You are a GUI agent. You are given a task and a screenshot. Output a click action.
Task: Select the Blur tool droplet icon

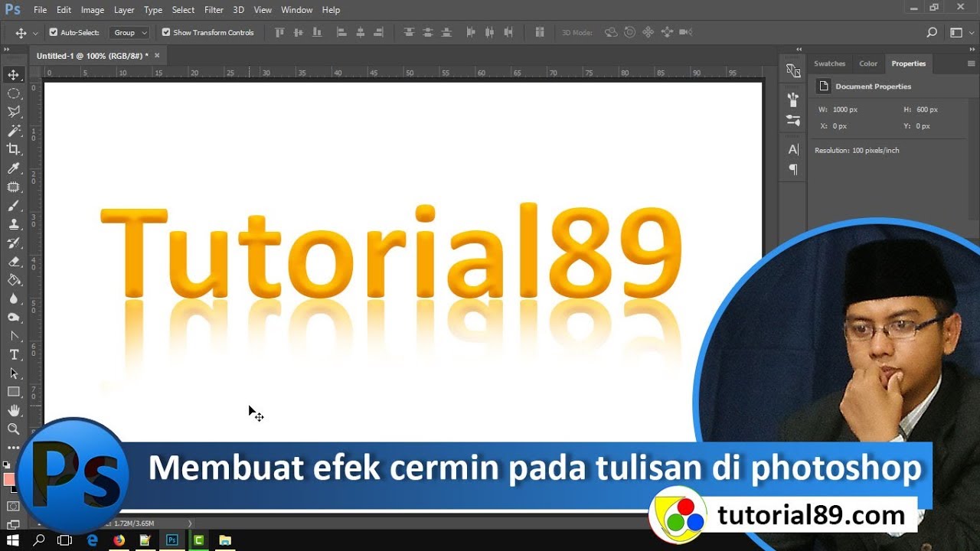14,298
